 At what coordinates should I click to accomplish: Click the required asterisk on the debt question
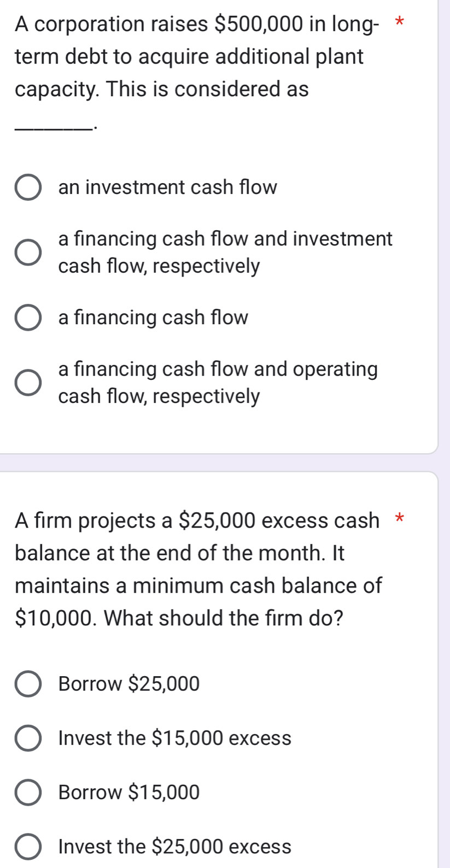coord(400,22)
